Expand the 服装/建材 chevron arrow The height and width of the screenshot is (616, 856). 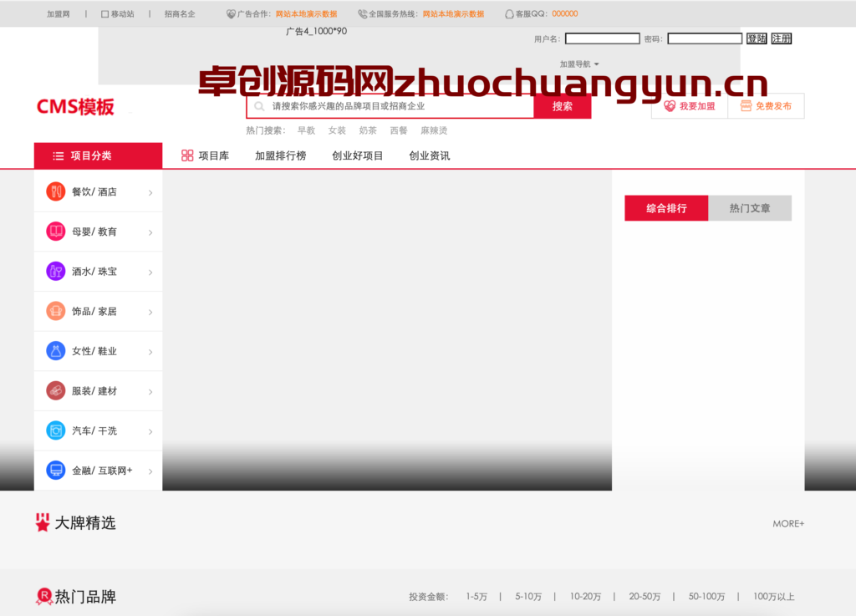click(150, 392)
